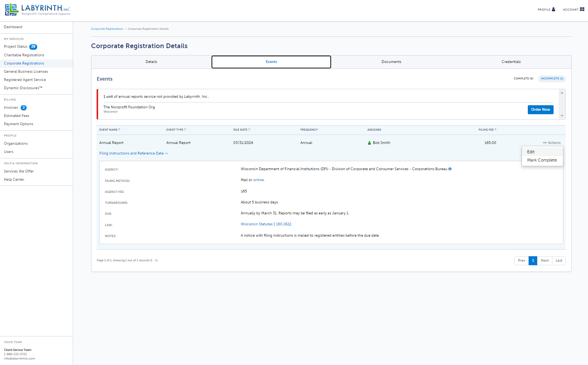Open Invoices in sidebar
This screenshot has height=365, width=588.
[11, 108]
